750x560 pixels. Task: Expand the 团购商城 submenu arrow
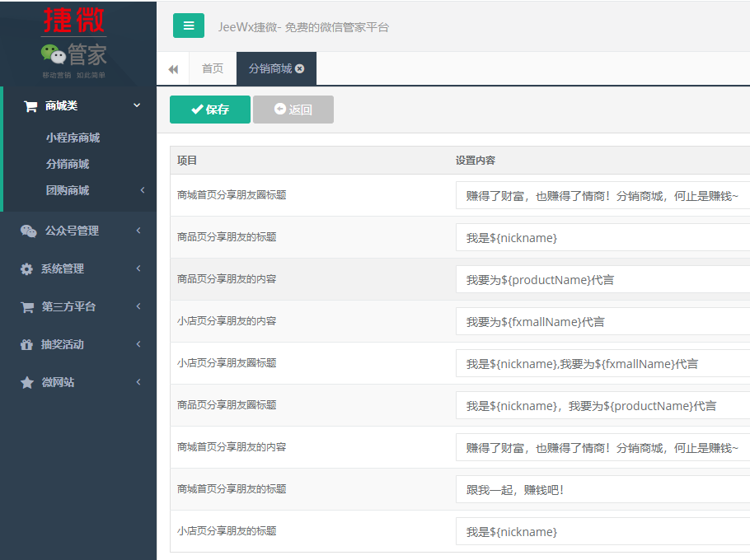point(143,190)
